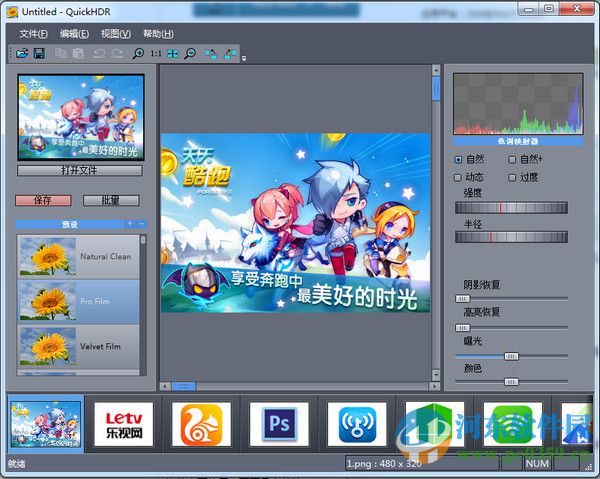Click the open file folder toolbar icon
The image size is (600, 479).
[22, 54]
